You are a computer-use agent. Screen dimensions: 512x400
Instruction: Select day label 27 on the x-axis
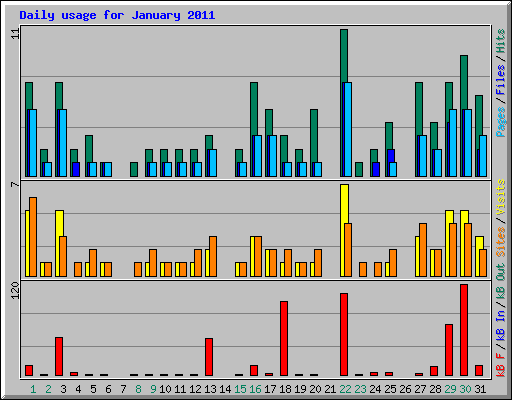420,389
